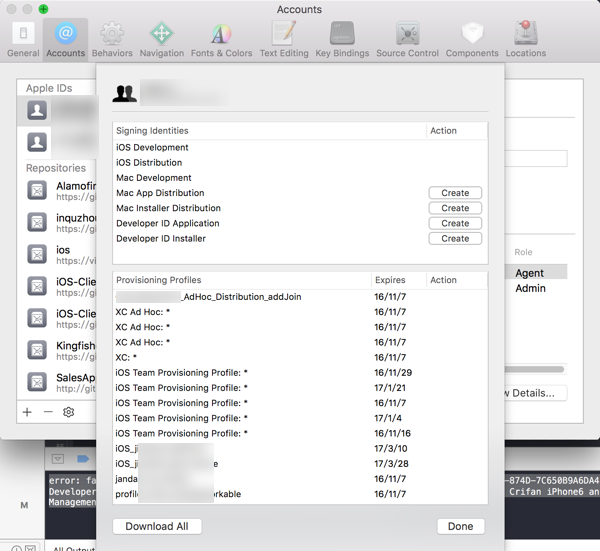
Task: Open Navigation preferences icon
Action: 161,39
